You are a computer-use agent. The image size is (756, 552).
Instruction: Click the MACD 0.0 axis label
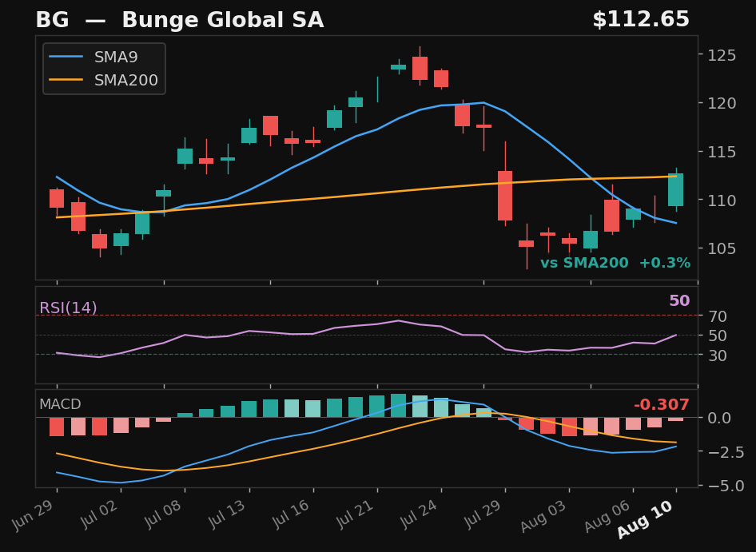pyautogui.click(x=720, y=418)
